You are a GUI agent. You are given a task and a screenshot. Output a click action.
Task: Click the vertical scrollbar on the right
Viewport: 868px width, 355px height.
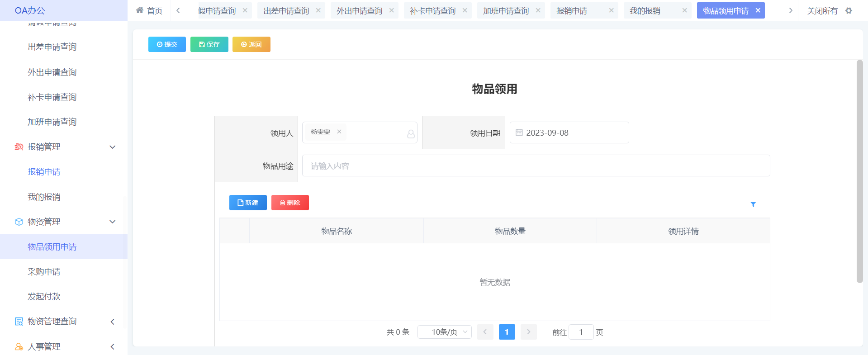[x=859, y=172]
